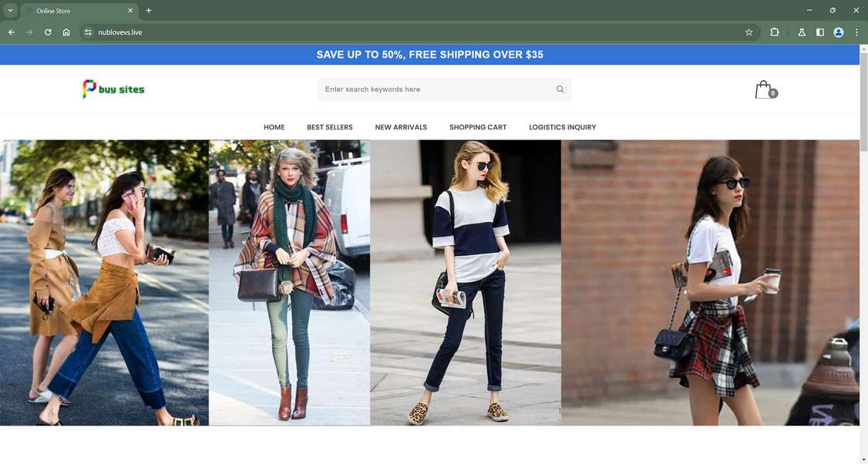Open the Chrome profile avatar
The height and width of the screenshot is (464, 868).
coord(839,32)
